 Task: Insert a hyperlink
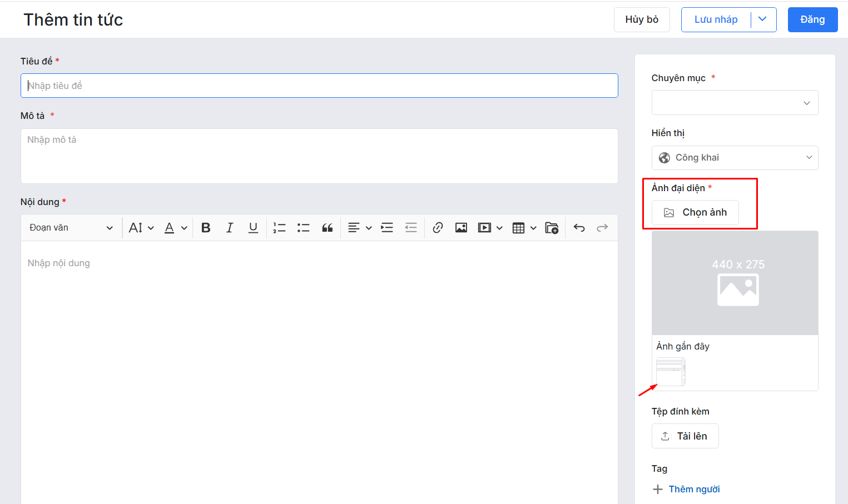(438, 228)
